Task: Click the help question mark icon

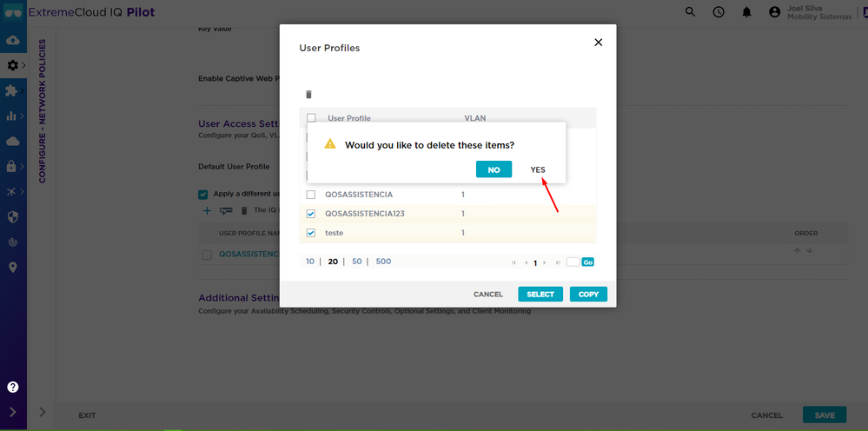Action: pyautogui.click(x=13, y=387)
